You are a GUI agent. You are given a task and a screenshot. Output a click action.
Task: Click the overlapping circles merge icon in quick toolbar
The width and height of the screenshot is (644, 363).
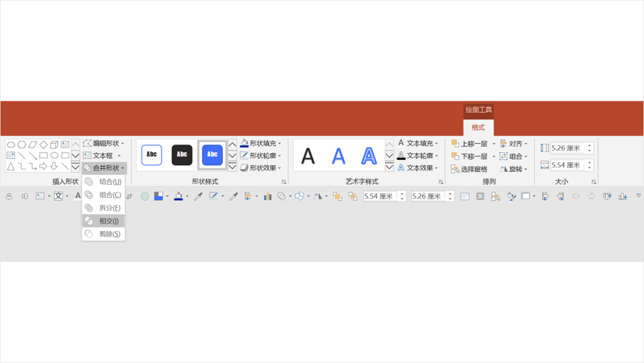click(281, 196)
